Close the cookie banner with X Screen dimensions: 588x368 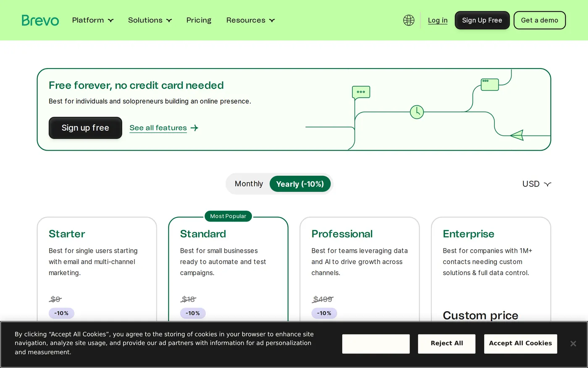click(573, 344)
